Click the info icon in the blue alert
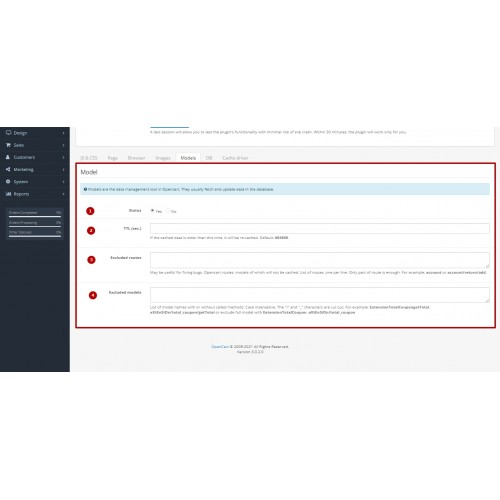The image size is (500, 500). [85, 189]
